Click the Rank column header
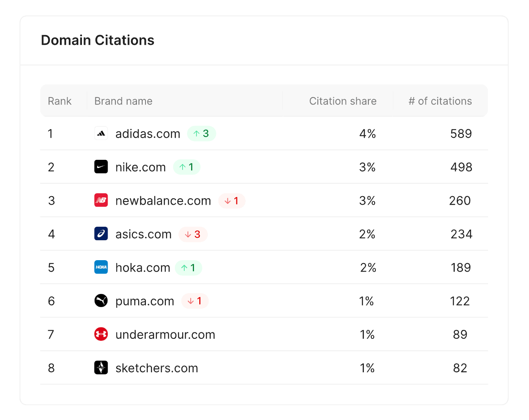The width and height of the screenshot is (529, 420). coord(60,101)
